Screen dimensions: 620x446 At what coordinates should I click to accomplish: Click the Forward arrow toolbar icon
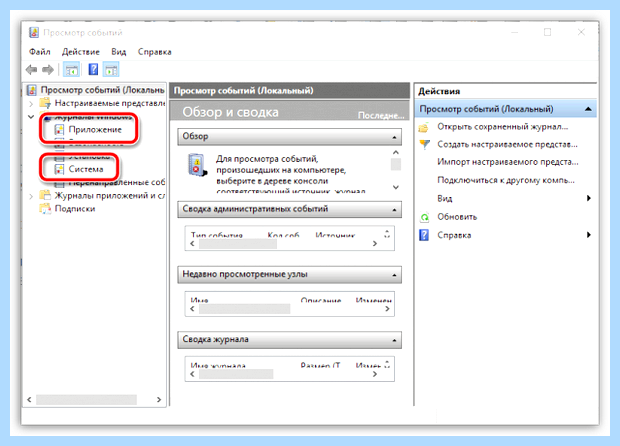pyautogui.click(x=48, y=70)
